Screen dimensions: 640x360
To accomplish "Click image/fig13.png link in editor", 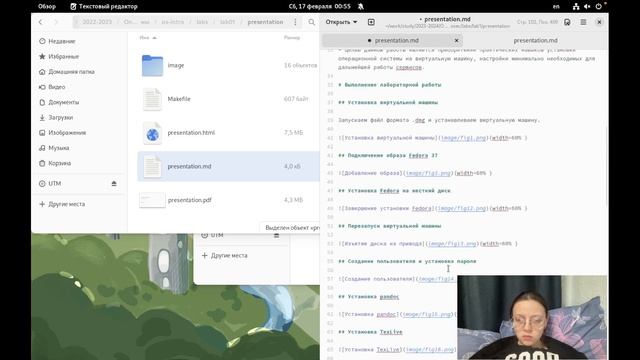I will click(x=452, y=244).
